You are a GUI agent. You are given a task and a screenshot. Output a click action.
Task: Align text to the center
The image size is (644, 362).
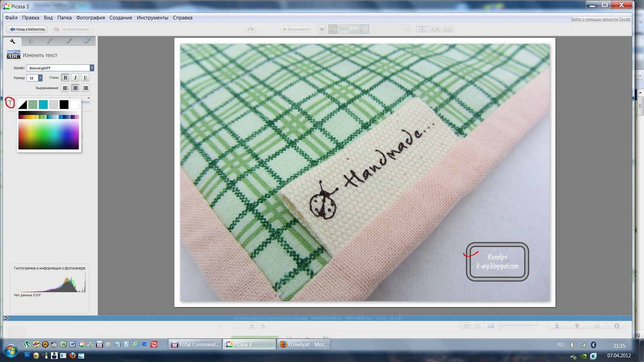click(x=75, y=88)
